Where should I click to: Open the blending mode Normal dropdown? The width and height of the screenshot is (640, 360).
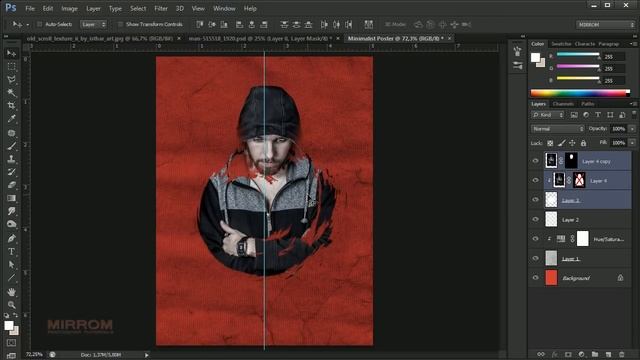coord(558,129)
